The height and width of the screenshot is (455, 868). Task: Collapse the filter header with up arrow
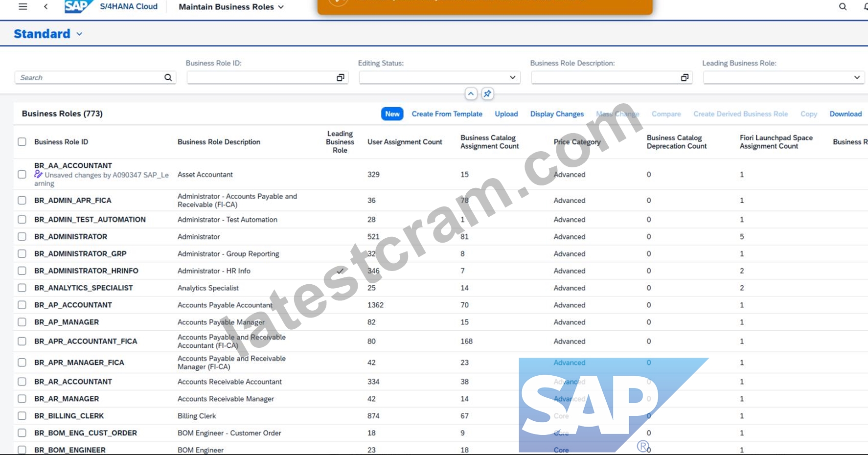tap(471, 94)
